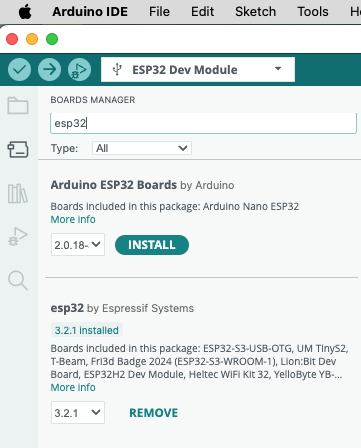Install the Arduino ESP32 Boards package
This screenshot has height=448, width=361.
(x=152, y=245)
